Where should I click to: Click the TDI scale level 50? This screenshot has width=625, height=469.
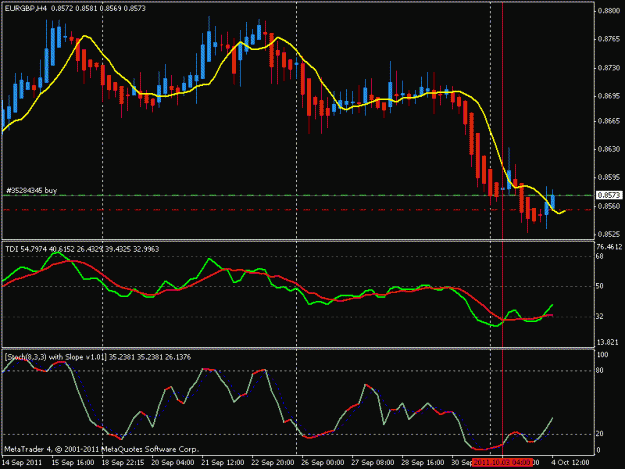point(599,286)
